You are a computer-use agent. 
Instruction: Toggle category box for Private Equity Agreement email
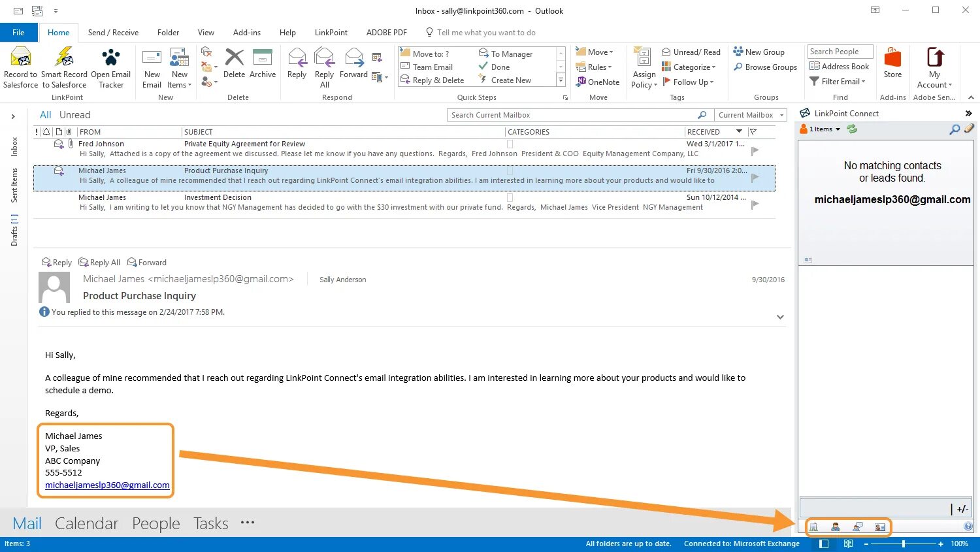[x=510, y=144]
